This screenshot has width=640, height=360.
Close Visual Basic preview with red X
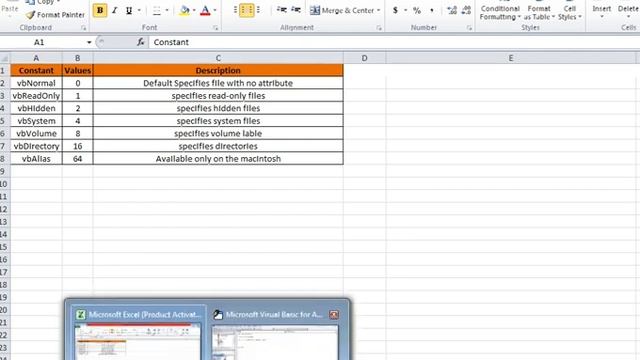(334, 314)
